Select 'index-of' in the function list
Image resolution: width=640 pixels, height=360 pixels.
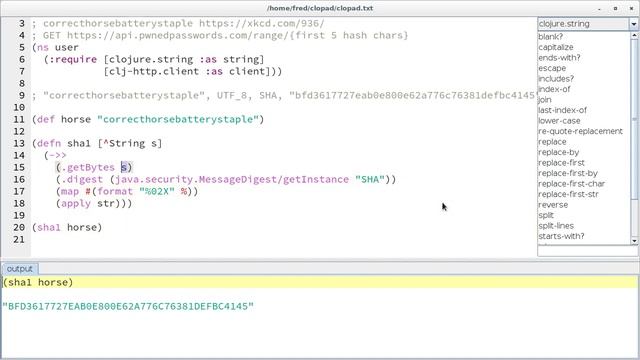[554, 89]
